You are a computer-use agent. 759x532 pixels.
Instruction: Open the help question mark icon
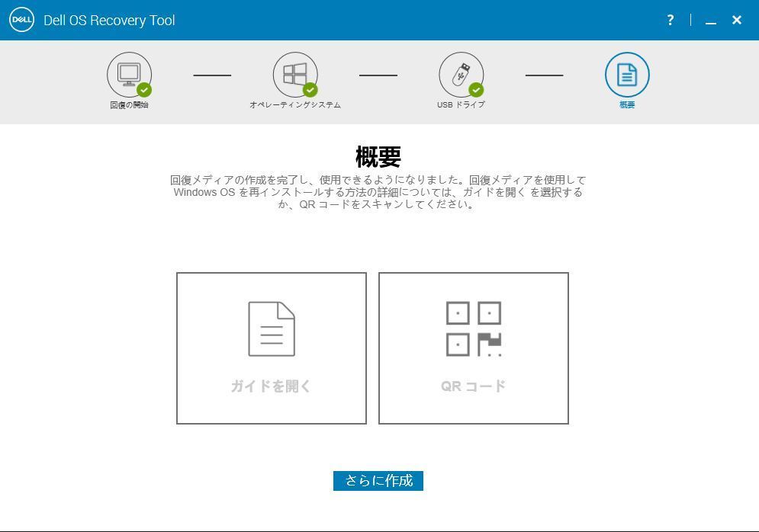click(670, 20)
